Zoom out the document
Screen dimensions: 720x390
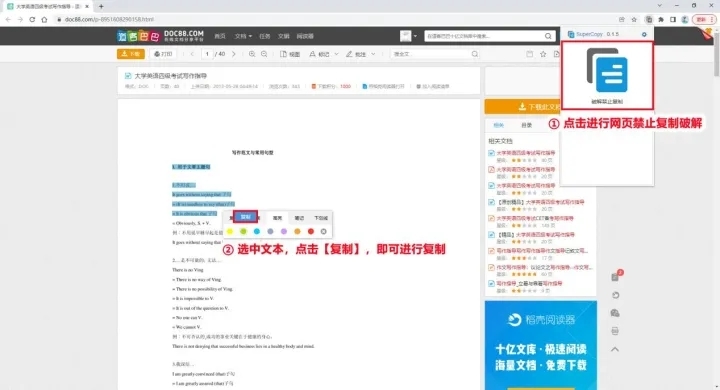pyautogui.click(x=264, y=54)
